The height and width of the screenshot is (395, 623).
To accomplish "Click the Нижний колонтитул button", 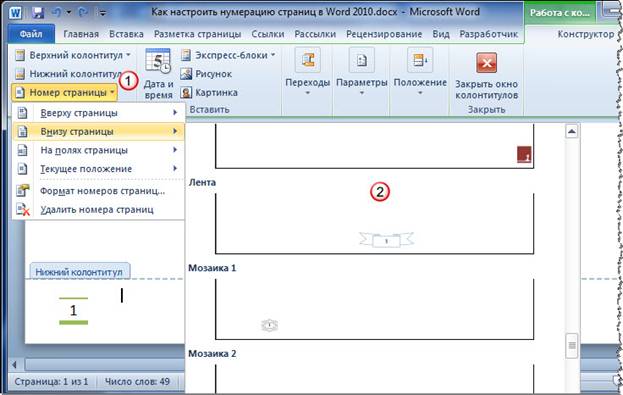I will click(x=68, y=74).
